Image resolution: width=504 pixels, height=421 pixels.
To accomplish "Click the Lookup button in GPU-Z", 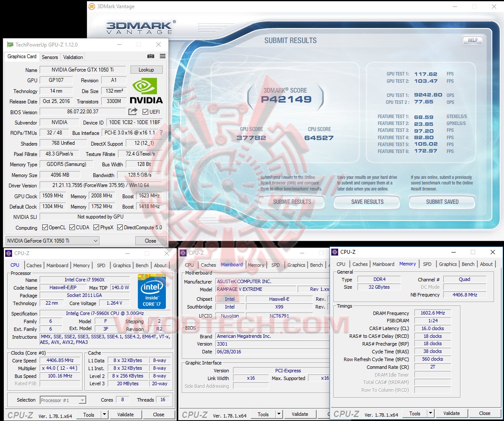I will click(x=146, y=69).
